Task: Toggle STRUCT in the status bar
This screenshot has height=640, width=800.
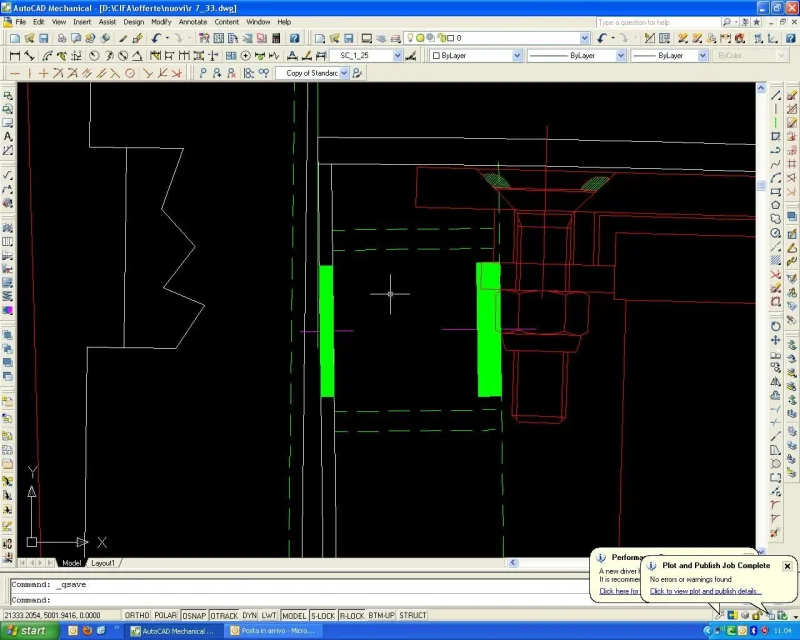Action: pyautogui.click(x=413, y=616)
